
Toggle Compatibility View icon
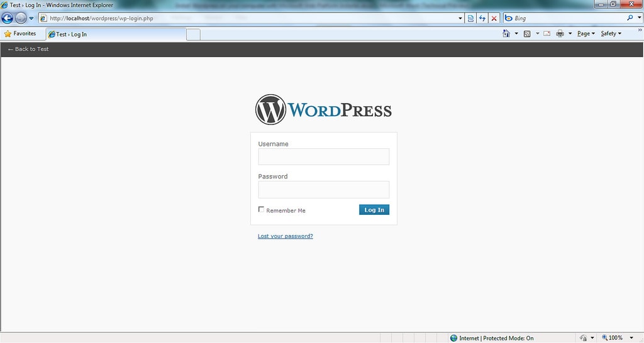click(x=470, y=18)
